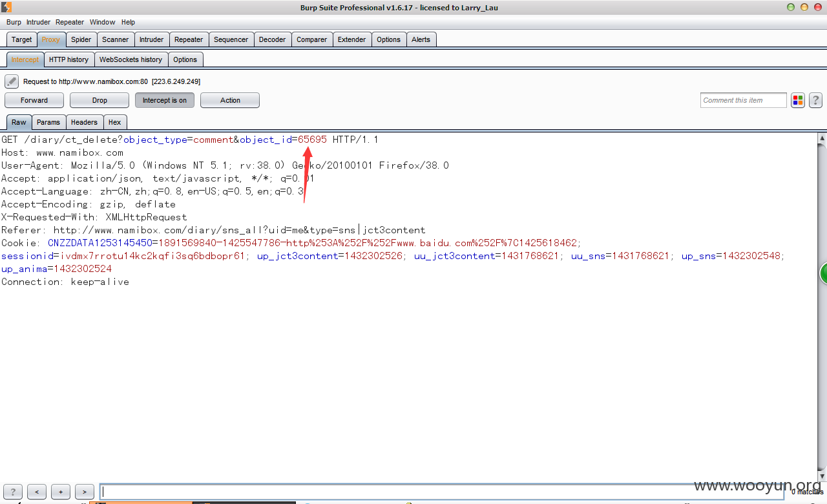
Task: Switch to the Extender tab
Action: point(352,39)
